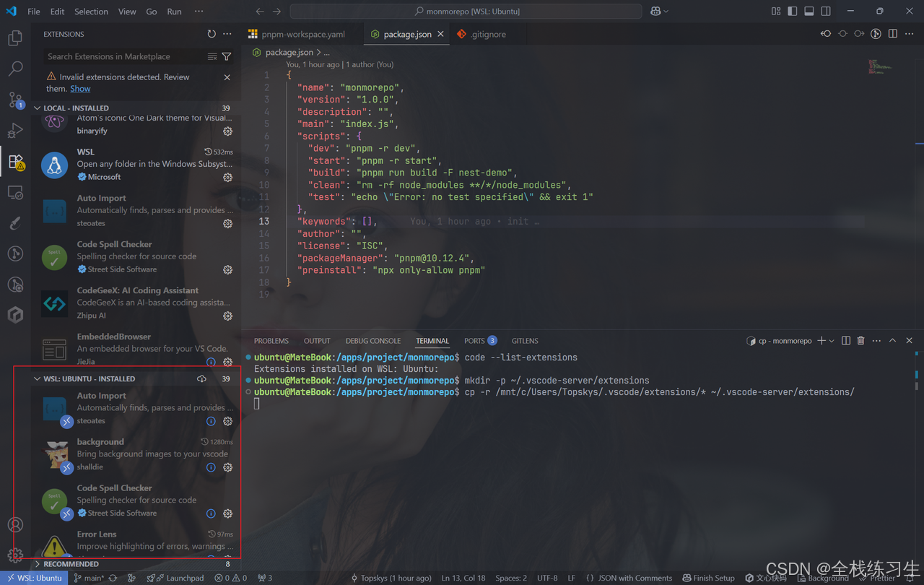Screen dimensions: 924x585
Task: Open the Run and Debug view
Action: point(15,130)
